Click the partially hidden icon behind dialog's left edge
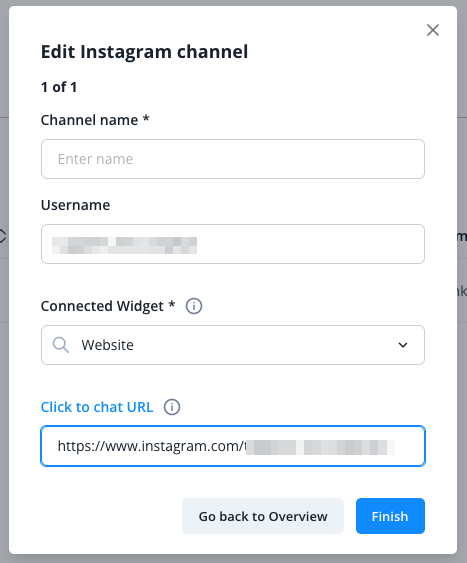 pyautogui.click(x=3, y=236)
